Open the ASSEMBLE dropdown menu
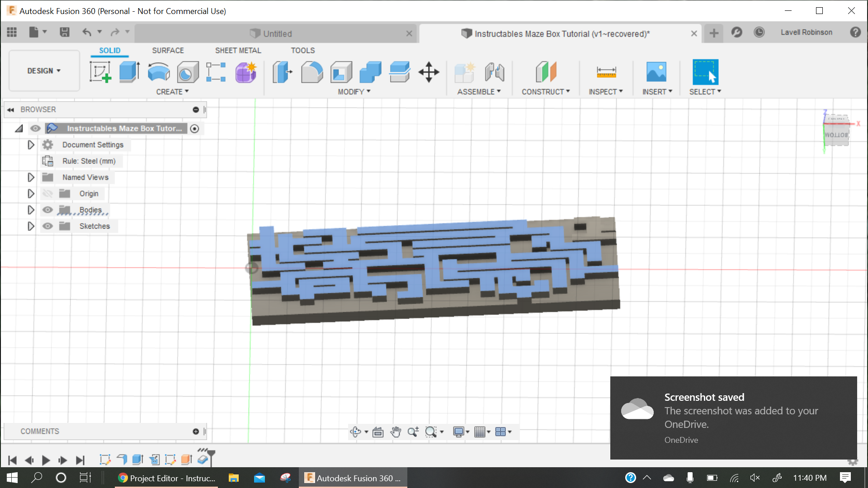The height and width of the screenshot is (488, 868). 479,92
